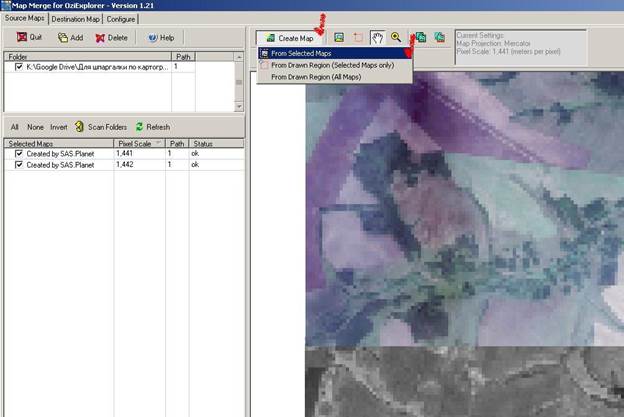Open Help

click(x=161, y=38)
